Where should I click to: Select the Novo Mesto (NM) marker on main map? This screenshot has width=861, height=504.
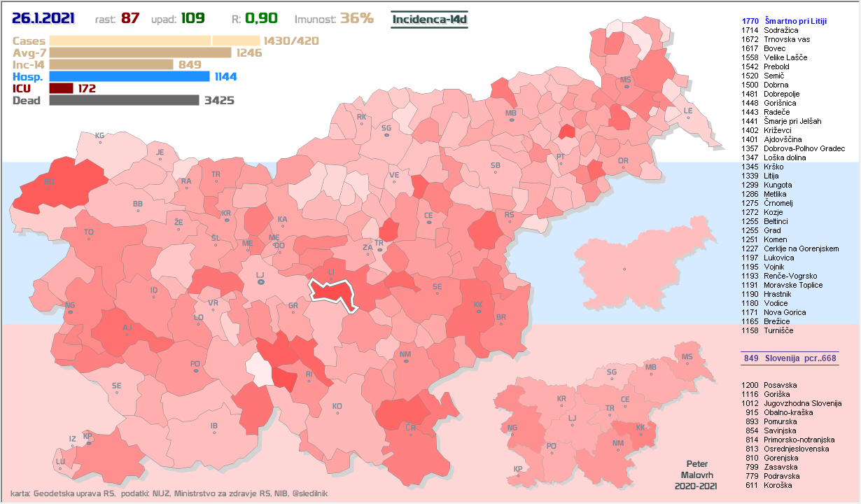(x=405, y=361)
